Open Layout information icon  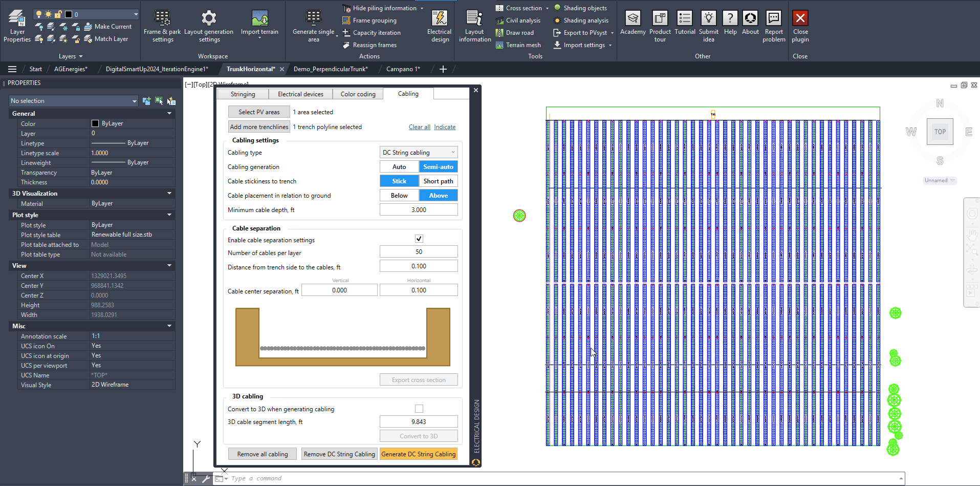click(474, 18)
